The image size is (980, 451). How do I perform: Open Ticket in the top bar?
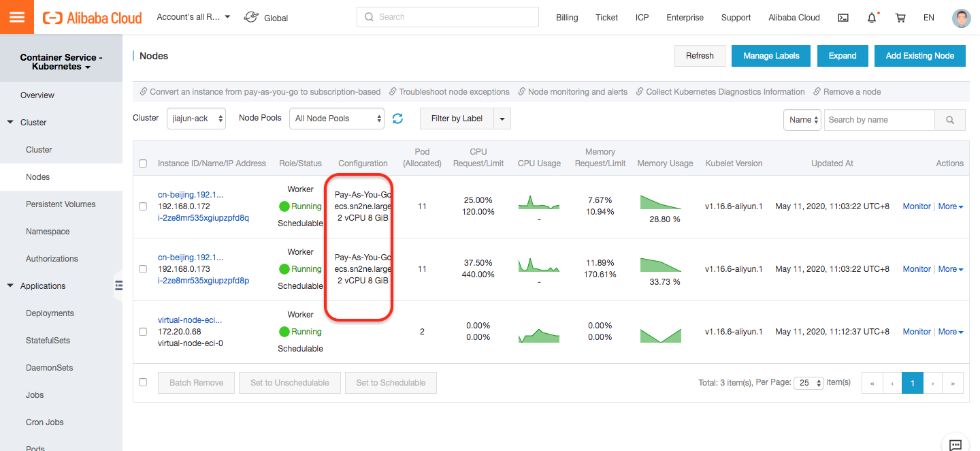point(606,18)
